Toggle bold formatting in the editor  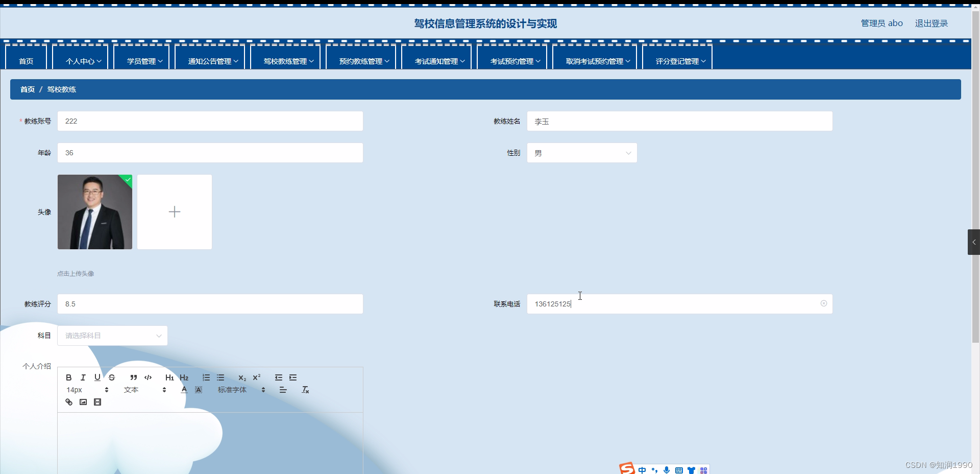[x=68, y=377]
